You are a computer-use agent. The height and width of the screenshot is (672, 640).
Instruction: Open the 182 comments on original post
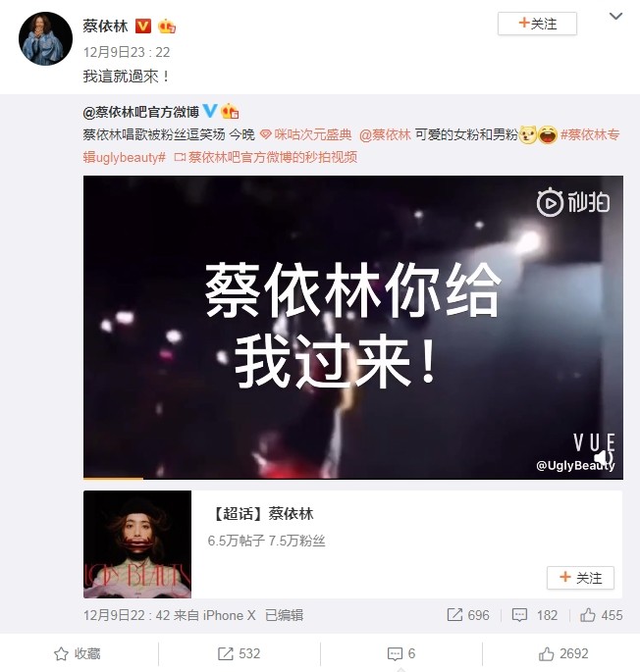coord(534,615)
